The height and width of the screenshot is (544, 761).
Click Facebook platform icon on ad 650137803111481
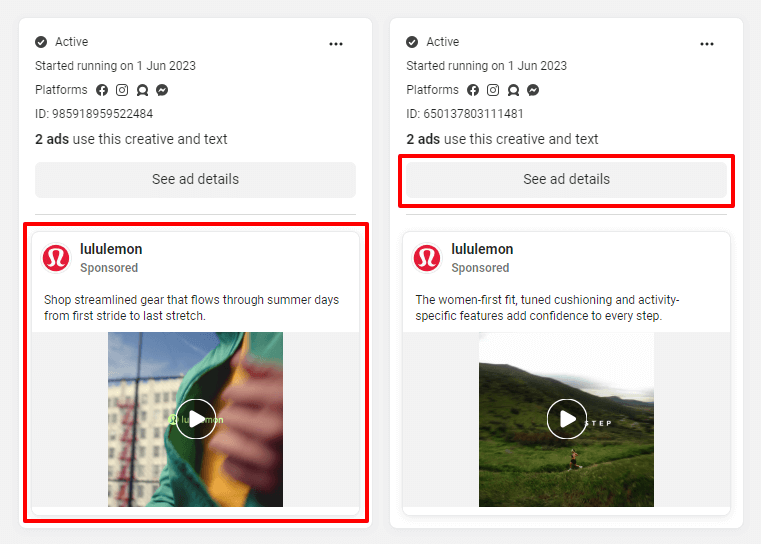pos(473,90)
